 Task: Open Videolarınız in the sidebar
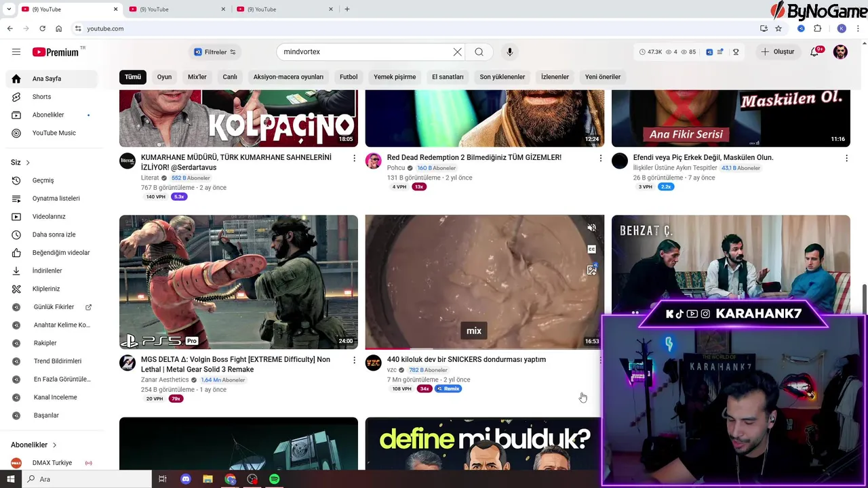pyautogui.click(x=52, y=216)
